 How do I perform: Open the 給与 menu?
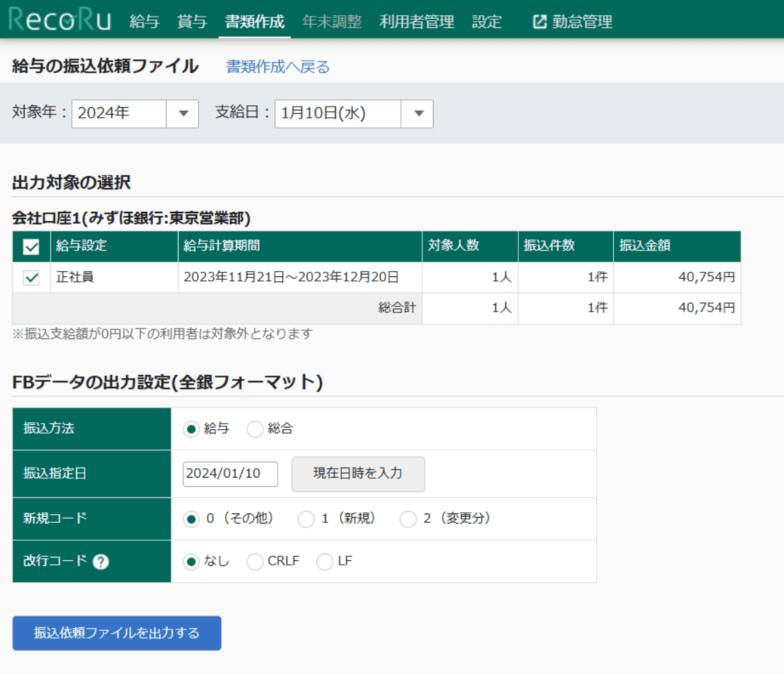pos(145,21)
